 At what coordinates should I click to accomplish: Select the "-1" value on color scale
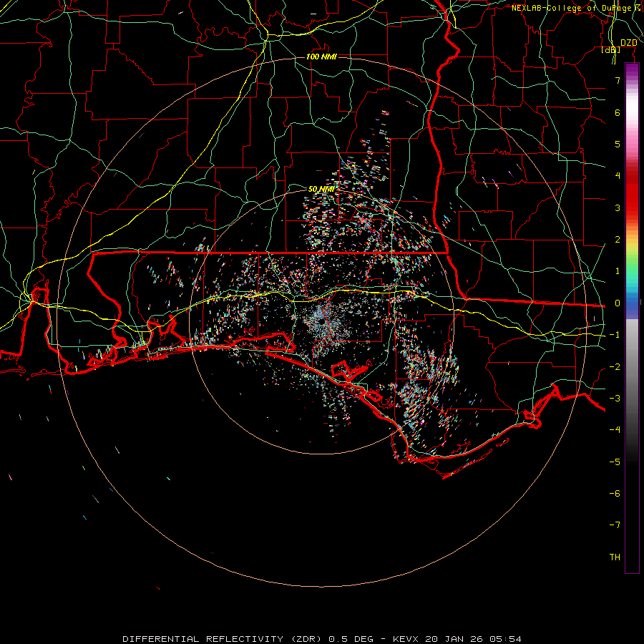(x=615, y=335)
